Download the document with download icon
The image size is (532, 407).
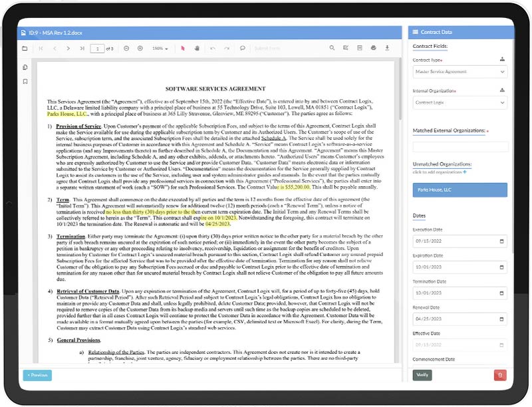click(387, 48)
